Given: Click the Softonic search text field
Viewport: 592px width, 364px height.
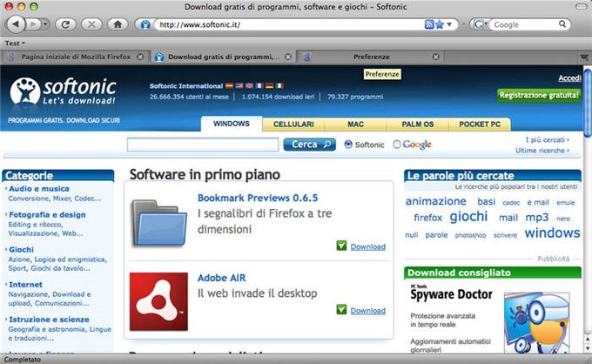Looking at the screenshot, I should click(203, 145).
